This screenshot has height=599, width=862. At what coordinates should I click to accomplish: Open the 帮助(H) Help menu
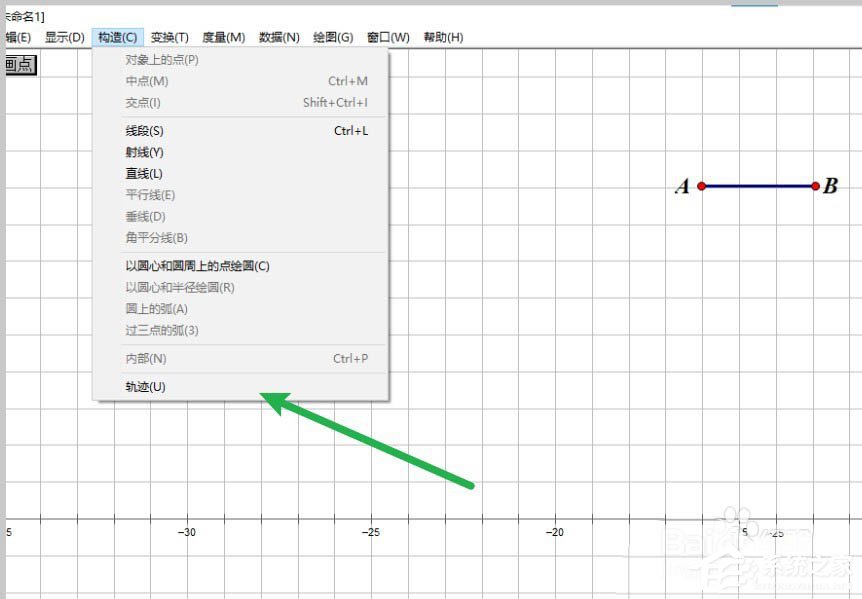click(444, 37)
